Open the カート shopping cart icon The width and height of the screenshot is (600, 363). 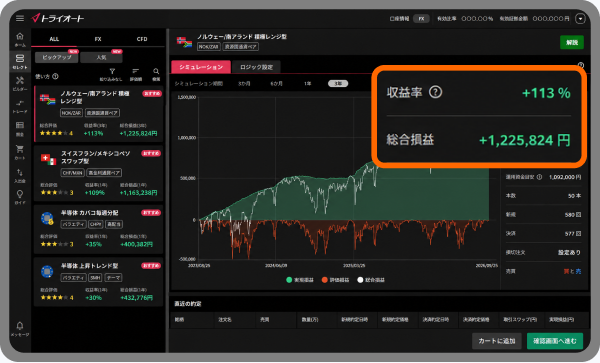(20, 151)
